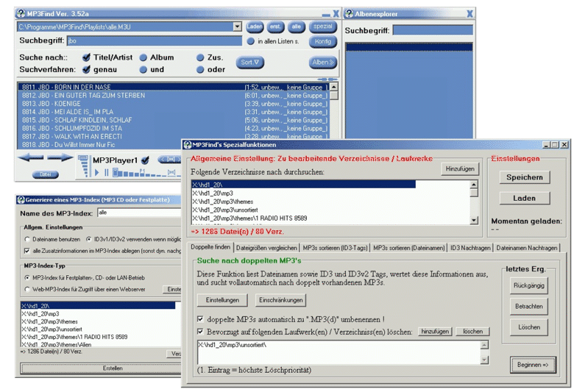Image resolution: width=574 pixels, height=392 pixels.
Task: Toggle the Titel/Artist search option
Action: [86, 57]
